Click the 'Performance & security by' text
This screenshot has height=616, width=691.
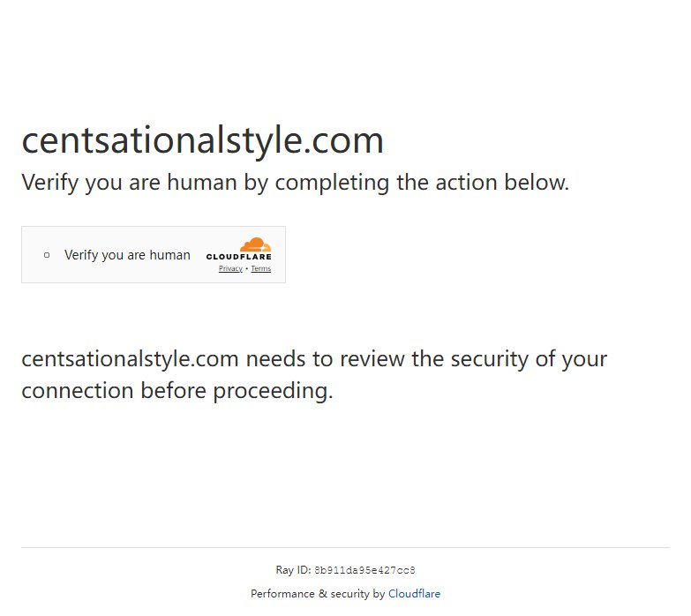click(x=318, y=594)
